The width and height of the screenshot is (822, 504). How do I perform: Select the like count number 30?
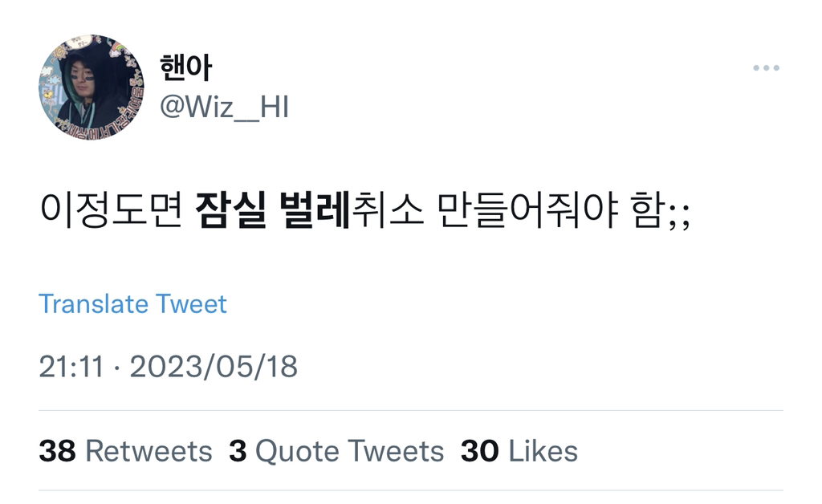click(479, 451)
